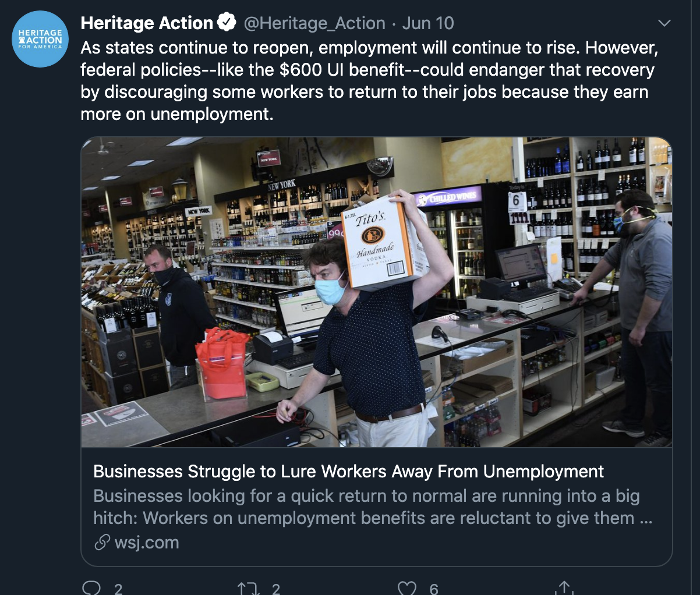The width and height of the screenshot is (700, 595).
Task: Retweet using the retweet arrows icon
Action: (x=249, y=589)
